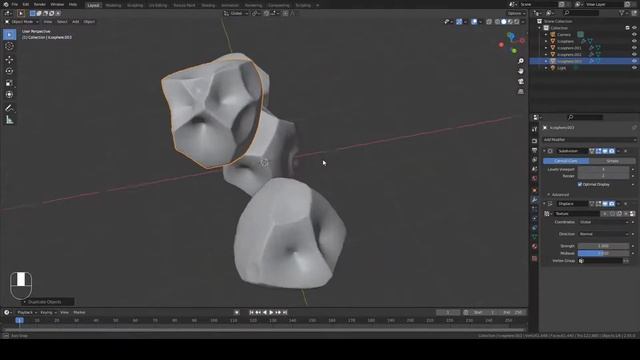Viewport: 640px width, 360px height.
Task: Open the Direction dropdown
Action: 604,234
